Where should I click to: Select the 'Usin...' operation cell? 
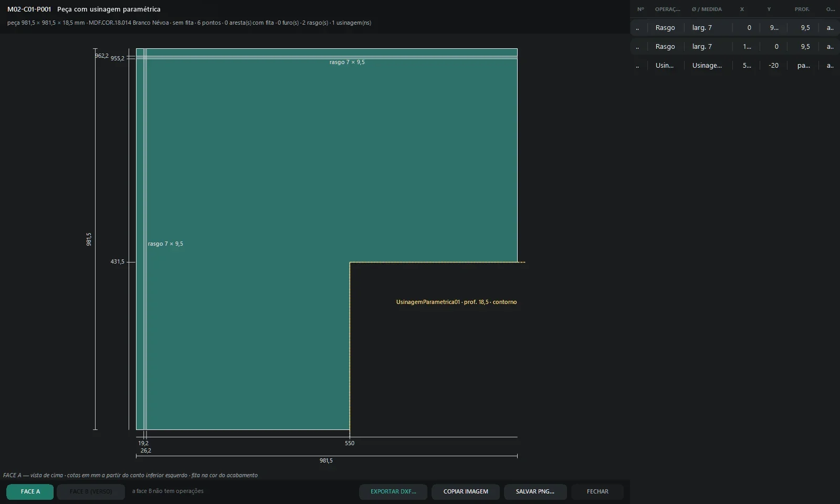coord(665,66)
